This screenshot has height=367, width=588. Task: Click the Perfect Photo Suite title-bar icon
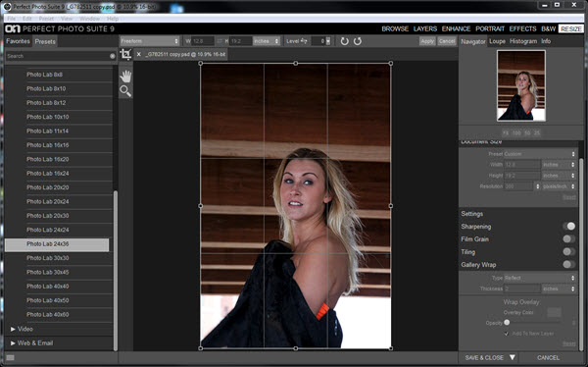pyautogui.click(x=7, y=7)
